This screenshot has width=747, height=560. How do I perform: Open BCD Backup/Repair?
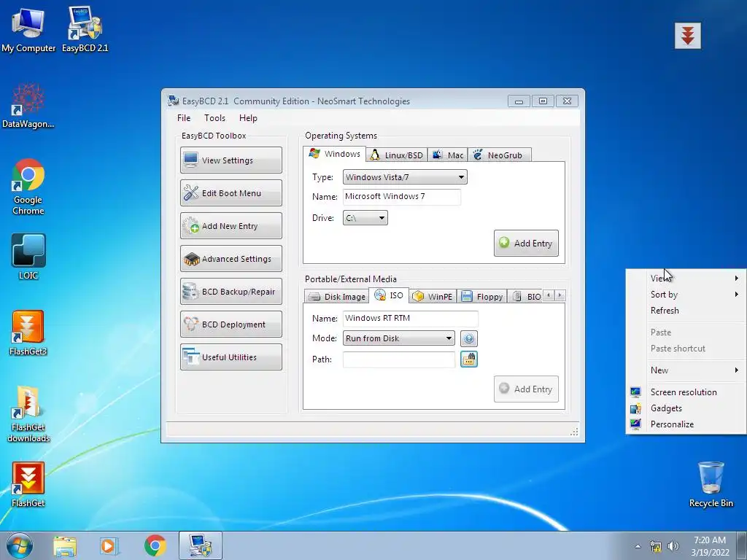point(231,292)
